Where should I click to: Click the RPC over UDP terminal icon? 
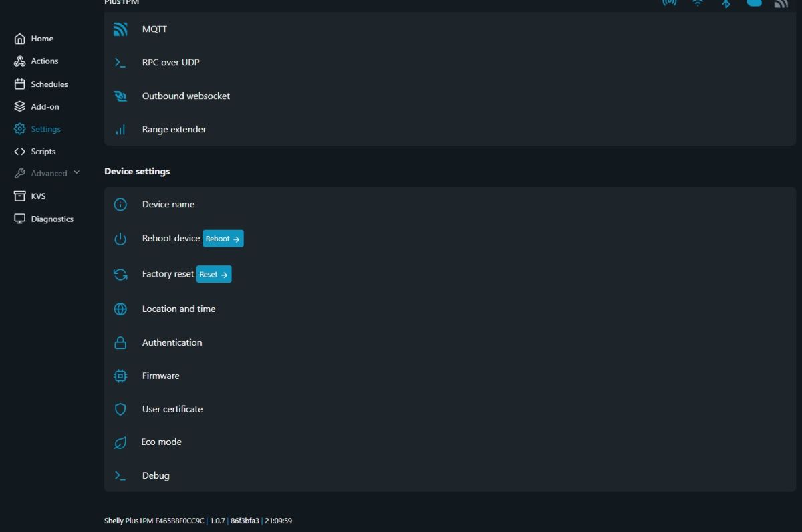(x=120, y=63)
